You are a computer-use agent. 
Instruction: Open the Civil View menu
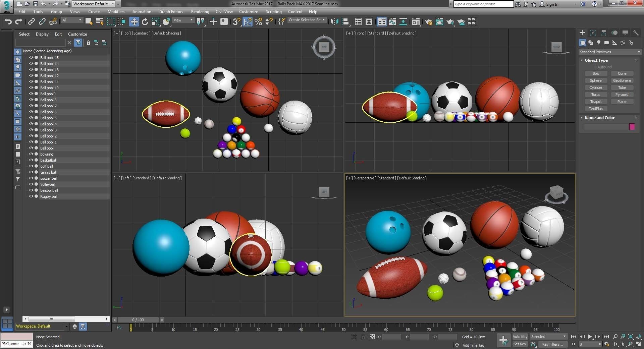[x=224, y=12]
